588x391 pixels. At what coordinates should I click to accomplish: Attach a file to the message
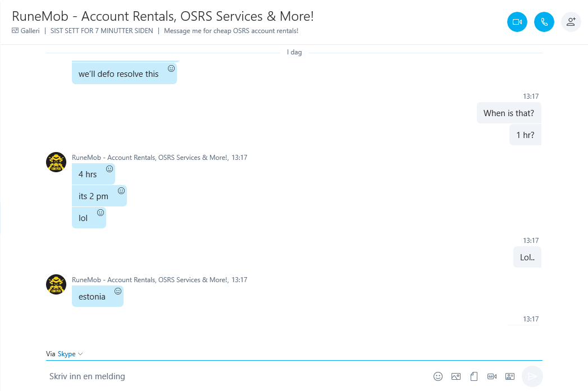pyautogui.click(x=474, y=376)
